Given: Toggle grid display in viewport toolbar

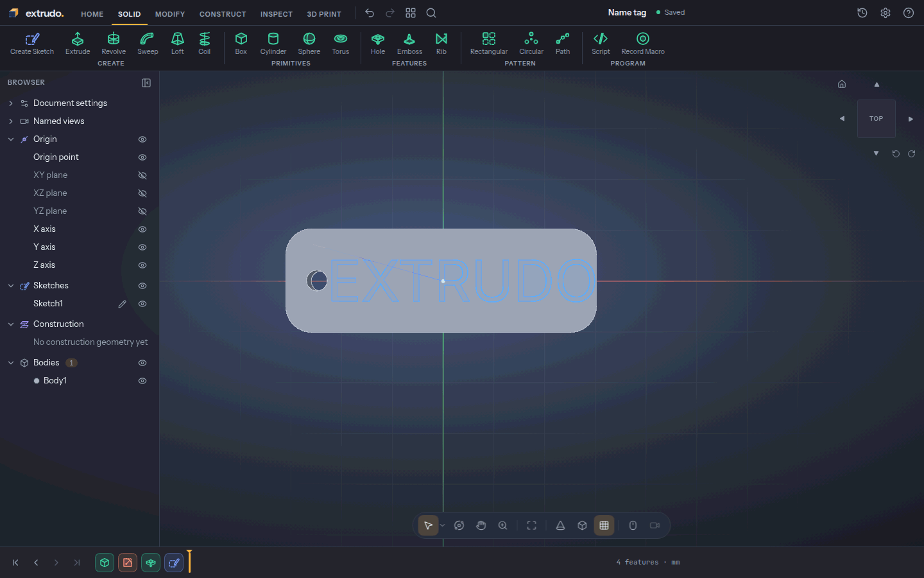Looking at the screenshot, I should click(604, 525).
